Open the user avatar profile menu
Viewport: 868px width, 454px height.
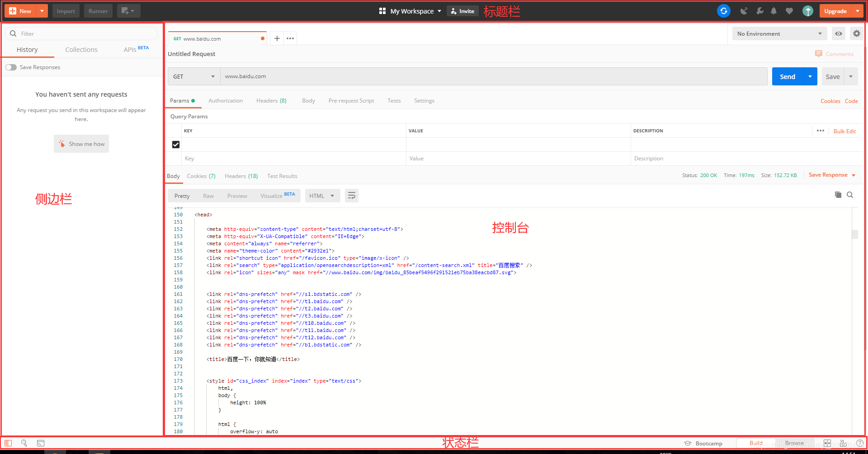tap(808, 11)
